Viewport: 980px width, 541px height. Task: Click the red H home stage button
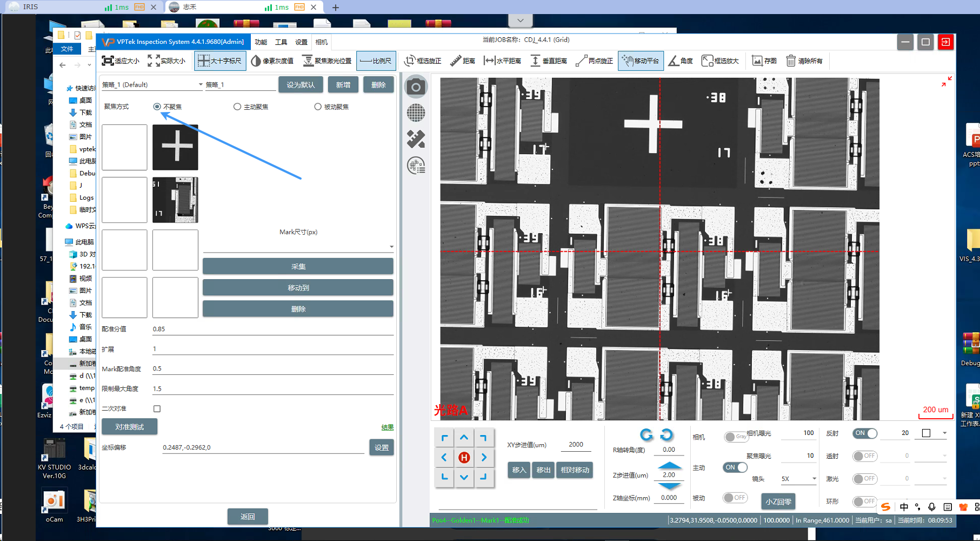(464, 458)
